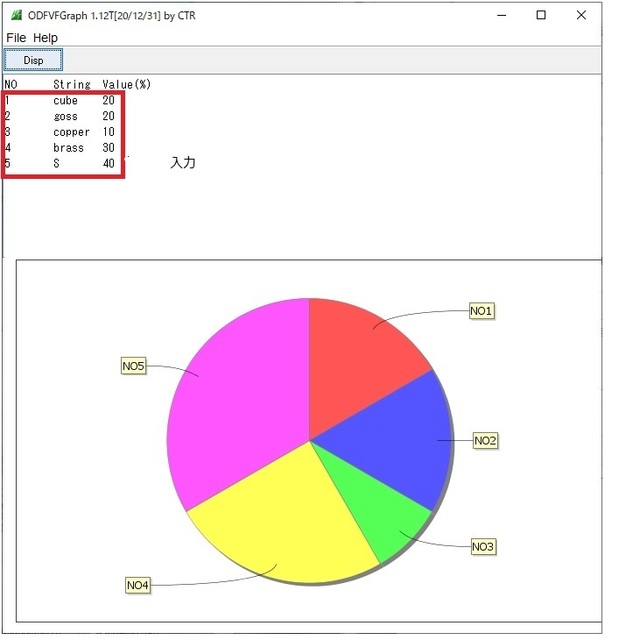
Task: Maximize the ODFVFGraph window
Action: (x=541, y=16)
